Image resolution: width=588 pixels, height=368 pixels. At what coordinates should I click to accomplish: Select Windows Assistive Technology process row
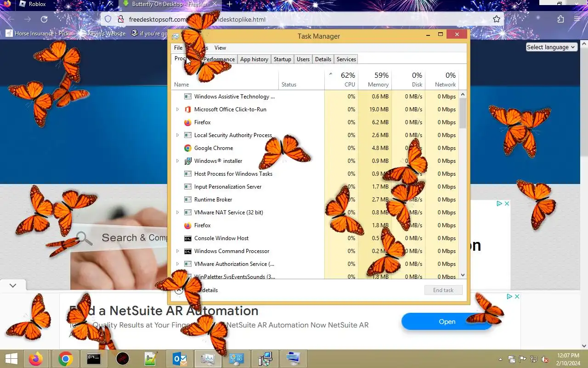[316, 97]
